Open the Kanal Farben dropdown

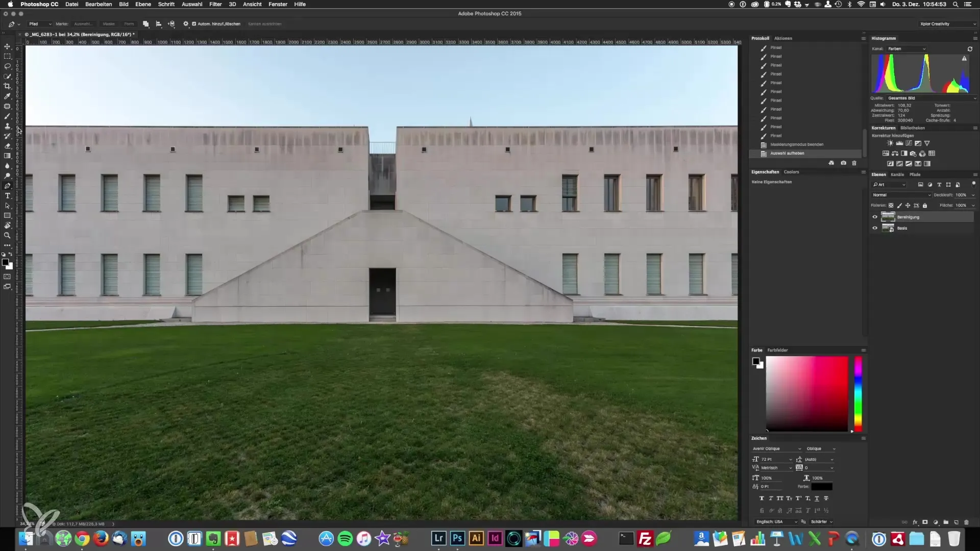(x=906, y=49)
